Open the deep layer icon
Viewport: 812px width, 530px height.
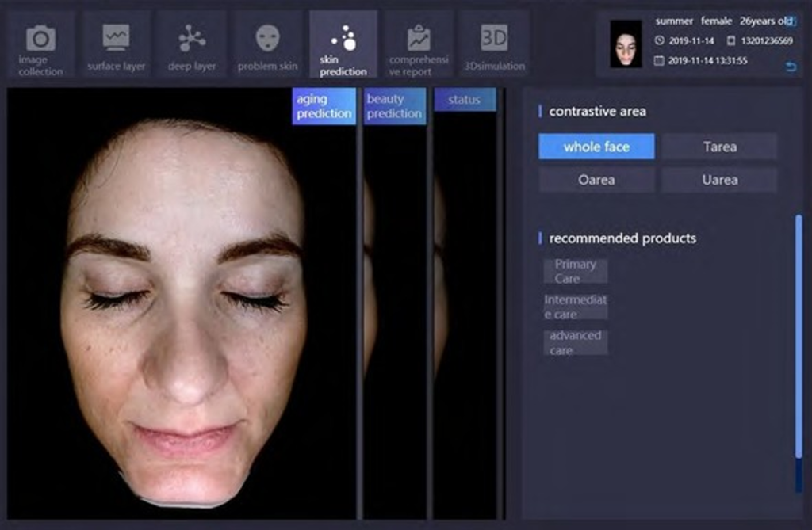[191, 38]
